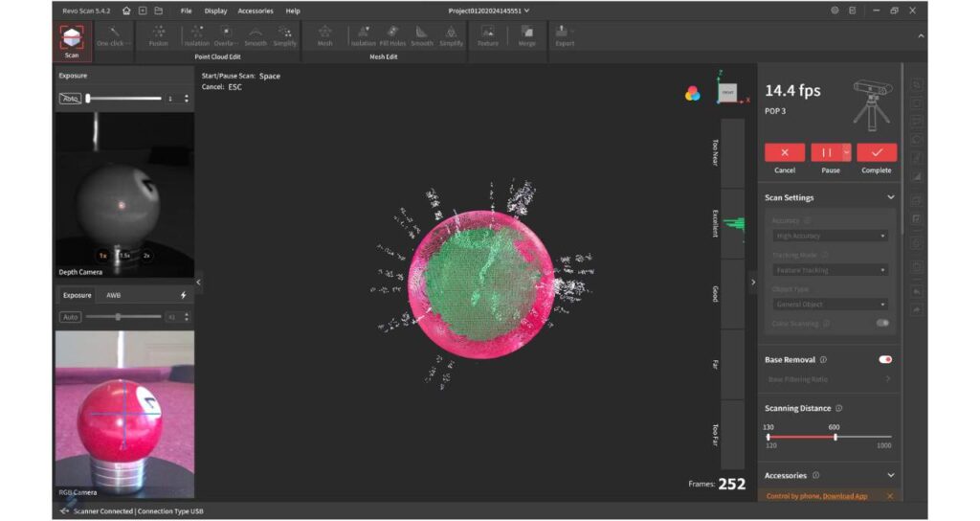
Task: Click the Texture tool
Action: 487,36
